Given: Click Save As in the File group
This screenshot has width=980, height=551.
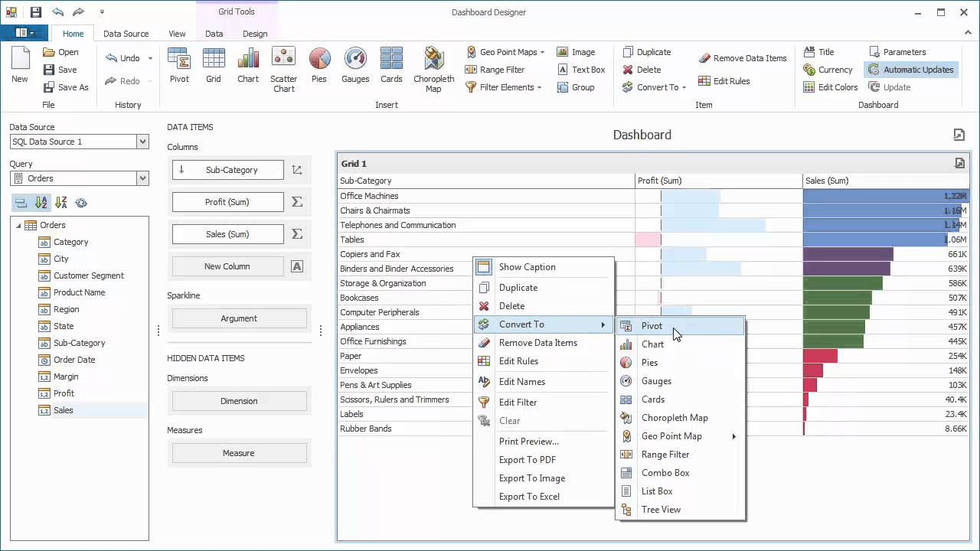Looking at the screenshot, I should [65, 87].
